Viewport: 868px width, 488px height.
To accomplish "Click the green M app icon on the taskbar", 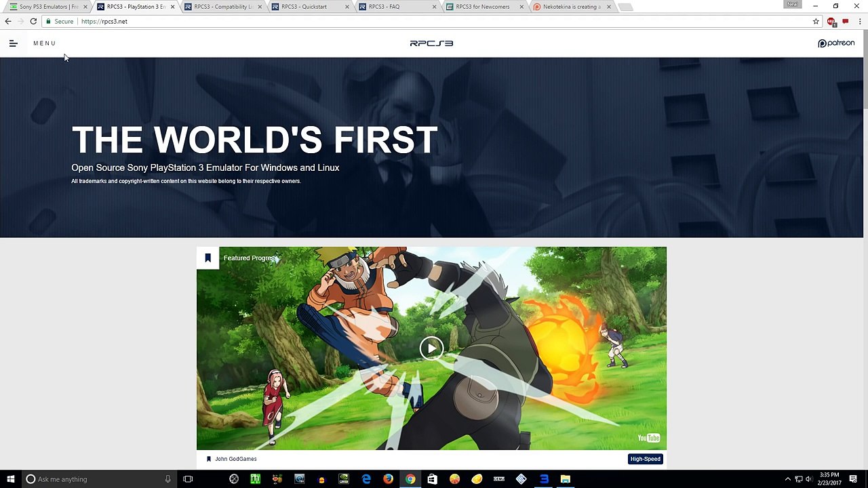I will click(255, 479).
